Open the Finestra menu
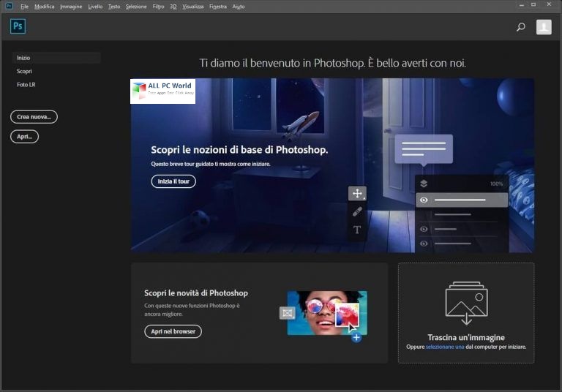Viewport: 562px width, 392px height. [218, 7]
